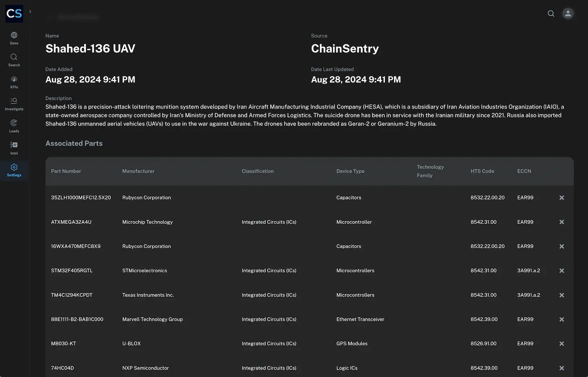Remove the 74HC04D part entry
Image resolution: width=588 pixels, height=377 pixels.
coord(562,368)
